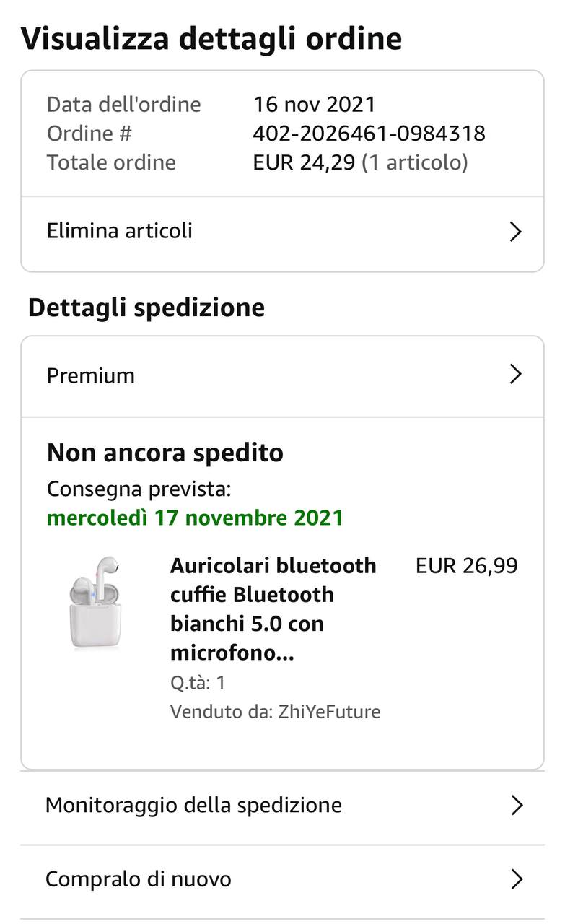Tap the quantity label Q.tà: 1

coord(198,682)
